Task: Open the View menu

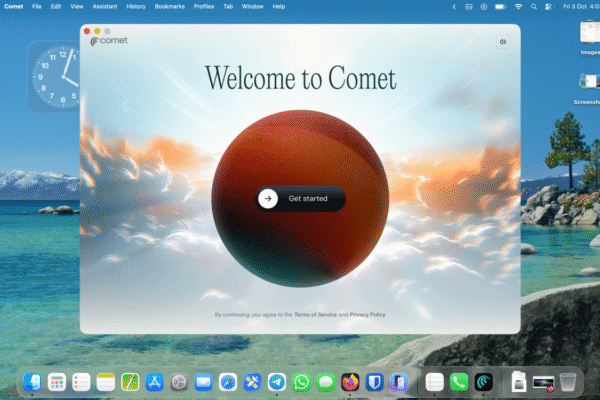Action: point(77,7)
